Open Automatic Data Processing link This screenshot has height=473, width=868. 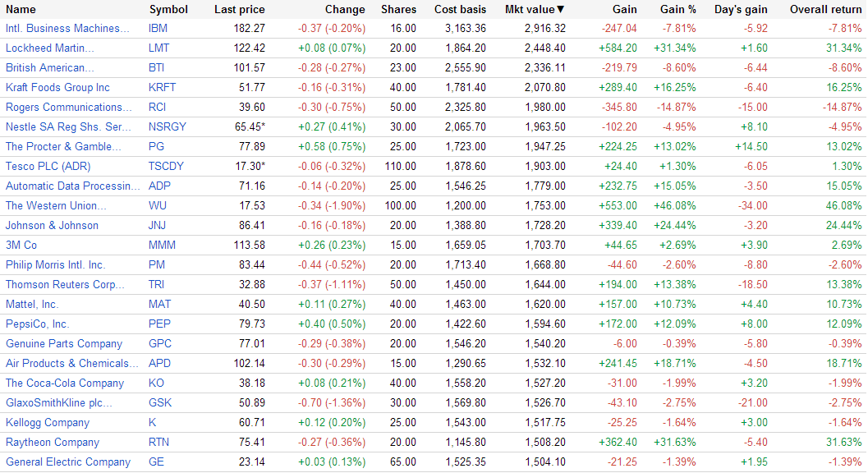click(x=72, y=186)
